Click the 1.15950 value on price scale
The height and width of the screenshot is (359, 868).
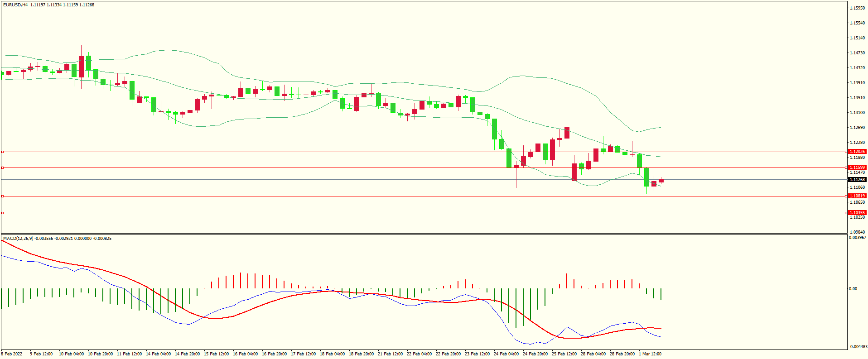(858, 8)
